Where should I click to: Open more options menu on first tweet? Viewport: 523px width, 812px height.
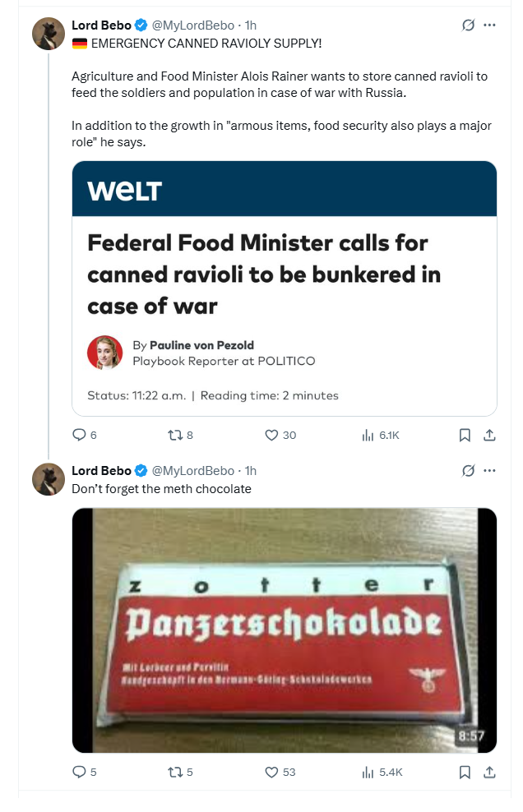(x=490, y=25)
